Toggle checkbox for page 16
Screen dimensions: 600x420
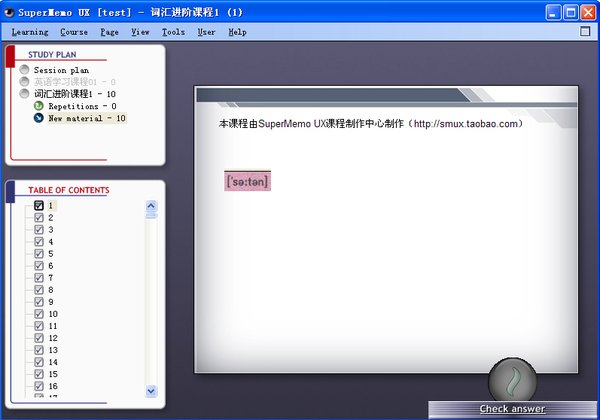click(39, 386)
